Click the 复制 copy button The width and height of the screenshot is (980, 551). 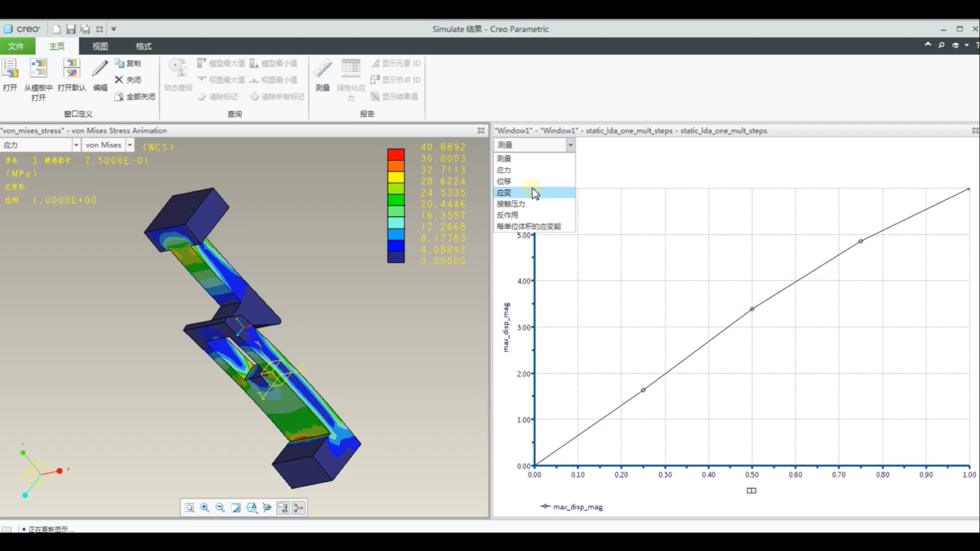[127, 63]
